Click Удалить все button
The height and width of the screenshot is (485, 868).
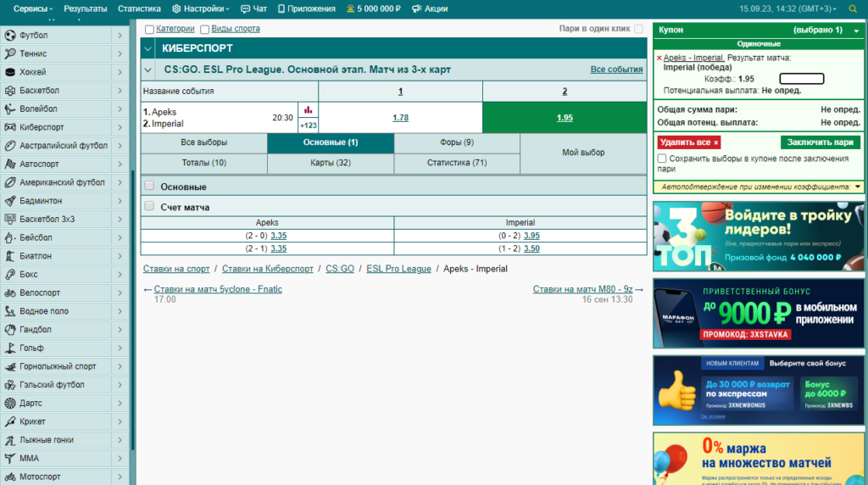click(x=689, y=142)
